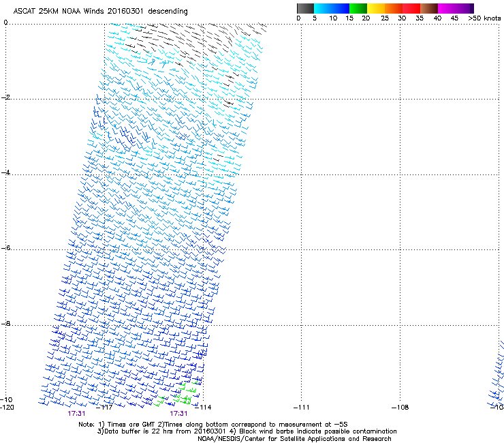This screenshot has height=443, width=504.
Task: Click the yellow 20-25 knots legend segment
Action: pyautogui.click(x=376, y=8)
